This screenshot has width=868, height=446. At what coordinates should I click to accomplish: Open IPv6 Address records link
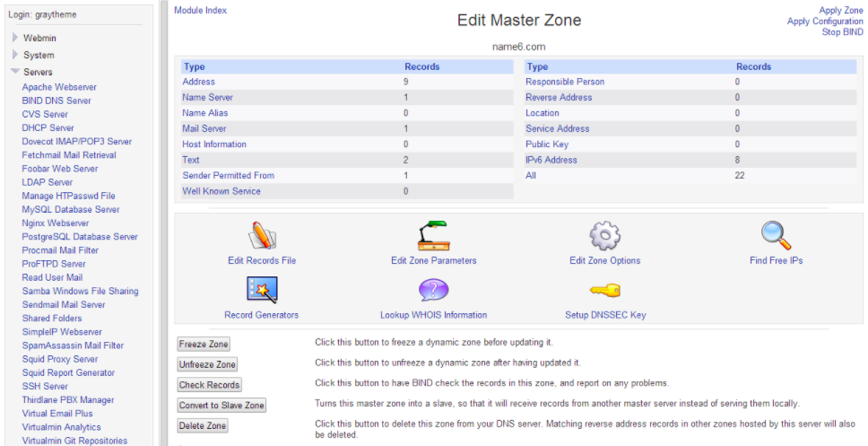551,160
